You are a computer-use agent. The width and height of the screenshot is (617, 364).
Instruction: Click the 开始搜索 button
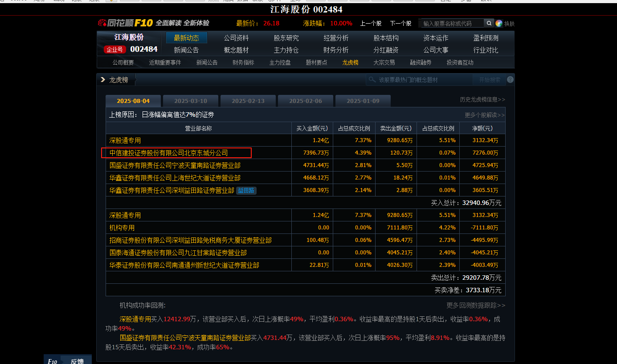tap(490, 80)
